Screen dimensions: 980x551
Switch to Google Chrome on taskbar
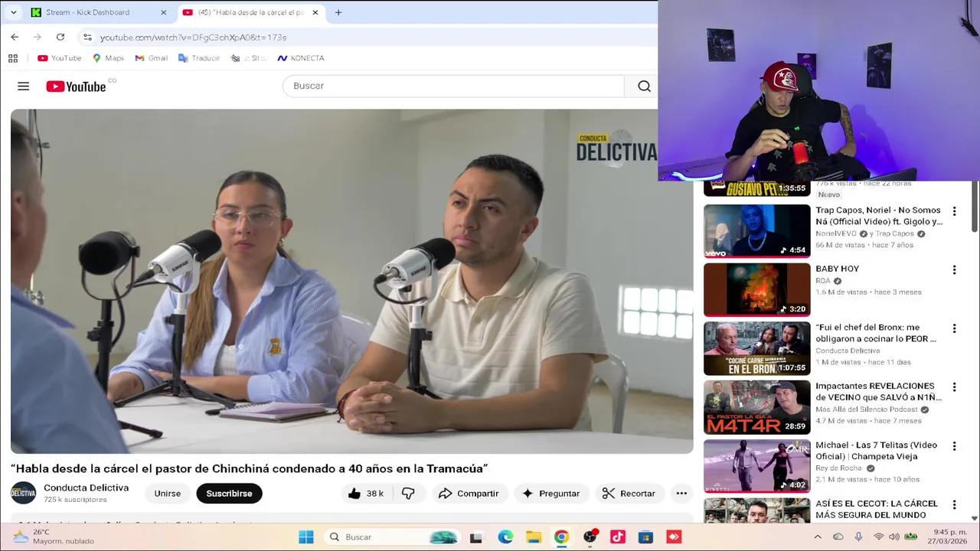pyautogui.click(x=561, y=537)
